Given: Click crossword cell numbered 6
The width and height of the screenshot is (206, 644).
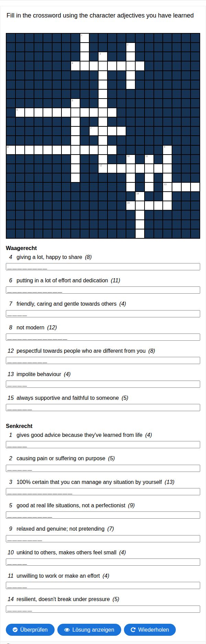Looking at the screenshot, I should [x=20, y=112].
